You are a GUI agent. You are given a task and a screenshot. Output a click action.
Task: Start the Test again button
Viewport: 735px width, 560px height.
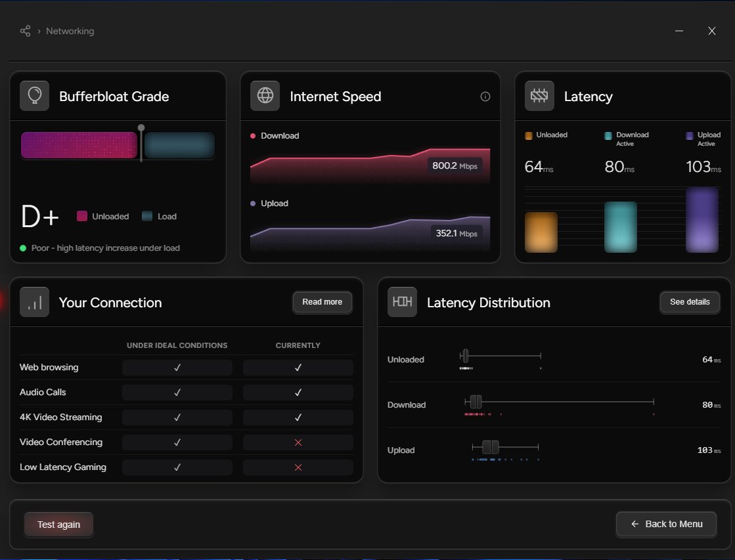[58, 525]
